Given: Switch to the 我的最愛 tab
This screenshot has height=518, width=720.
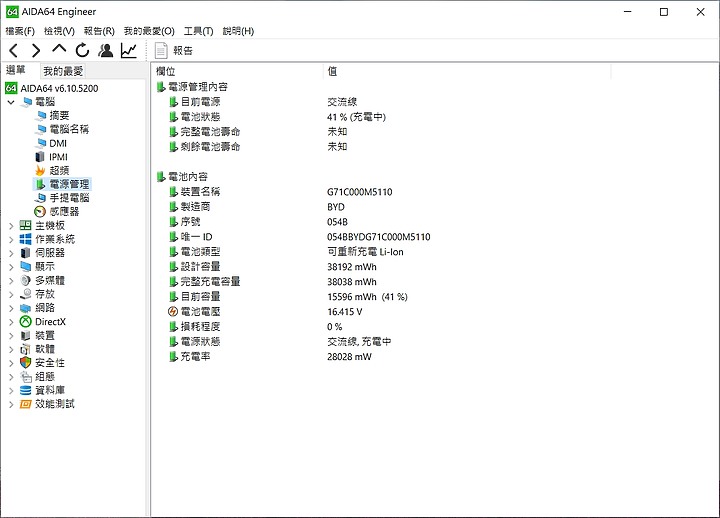Looking at the screenshot, I should point(63,71).
